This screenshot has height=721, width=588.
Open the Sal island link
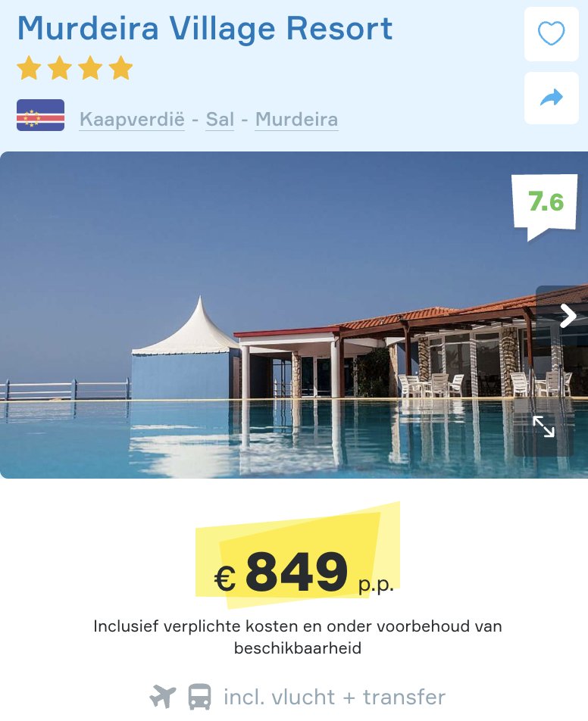click(220, 118)
